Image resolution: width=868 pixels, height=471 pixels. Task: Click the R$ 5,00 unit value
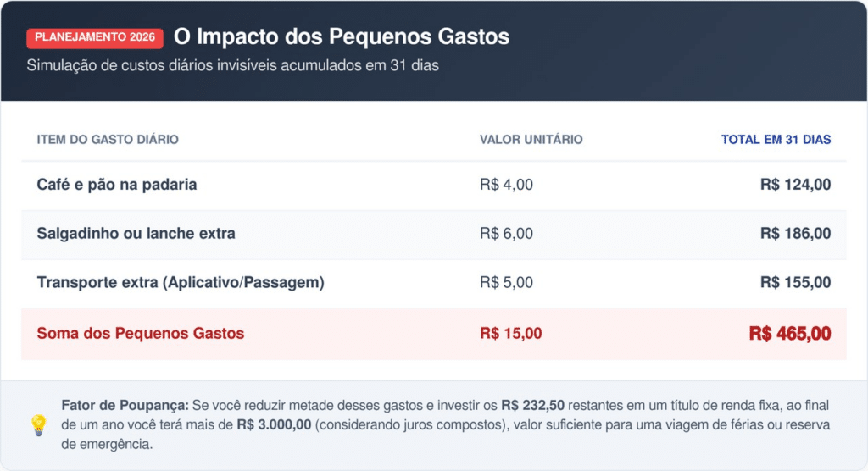pos(506,283)
